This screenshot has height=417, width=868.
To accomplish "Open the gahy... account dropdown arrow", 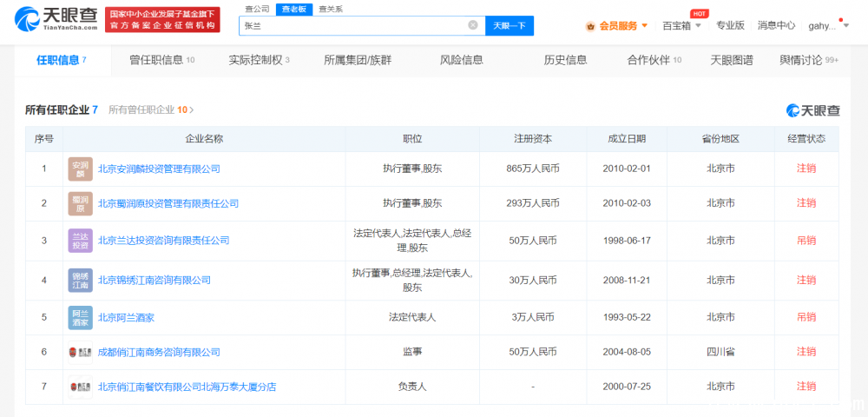I will tap(845, 25).
